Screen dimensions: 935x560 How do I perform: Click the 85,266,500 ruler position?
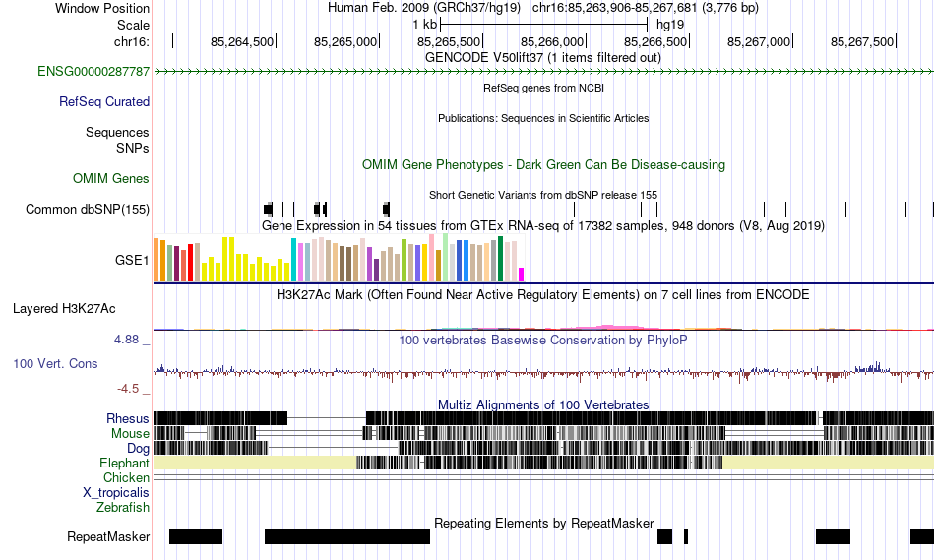coord(655,41)
